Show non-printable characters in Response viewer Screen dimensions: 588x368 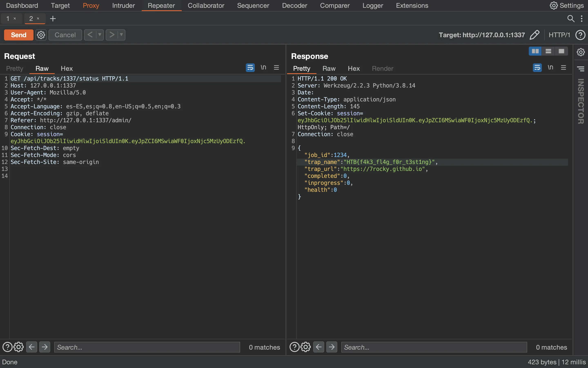tap(551, 67)
